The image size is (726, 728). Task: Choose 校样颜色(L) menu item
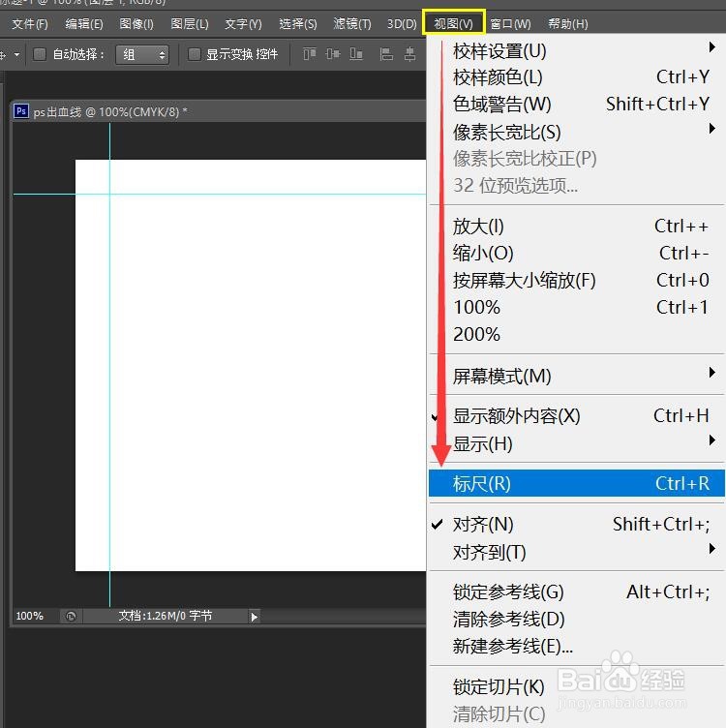click(577, 77)
